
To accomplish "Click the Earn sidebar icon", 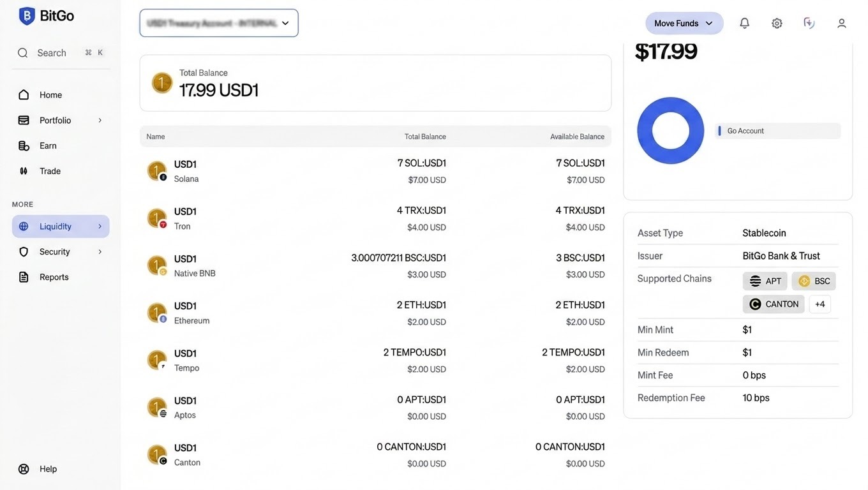I will [24, 145].
